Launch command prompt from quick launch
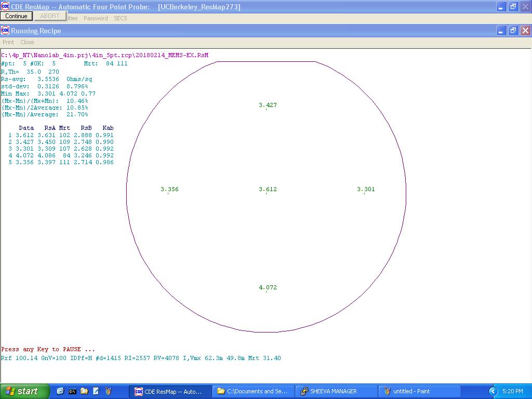The image size is (532, 399). pyautogui.click(x=72, y=391)
